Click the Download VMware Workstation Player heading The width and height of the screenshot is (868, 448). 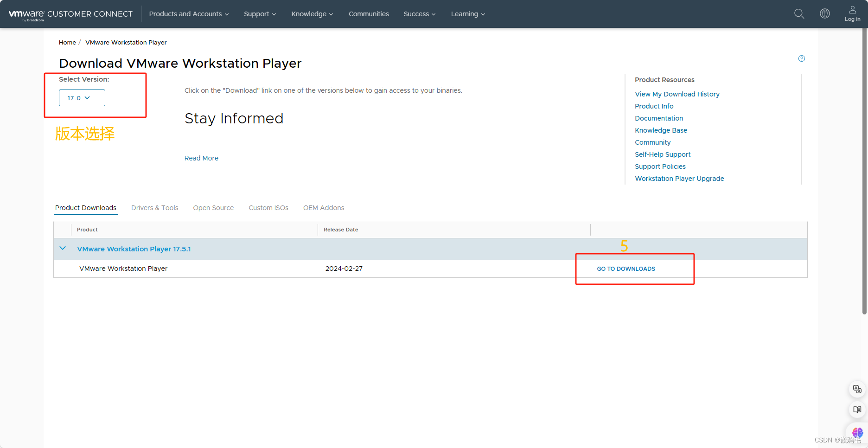point(180,63)
